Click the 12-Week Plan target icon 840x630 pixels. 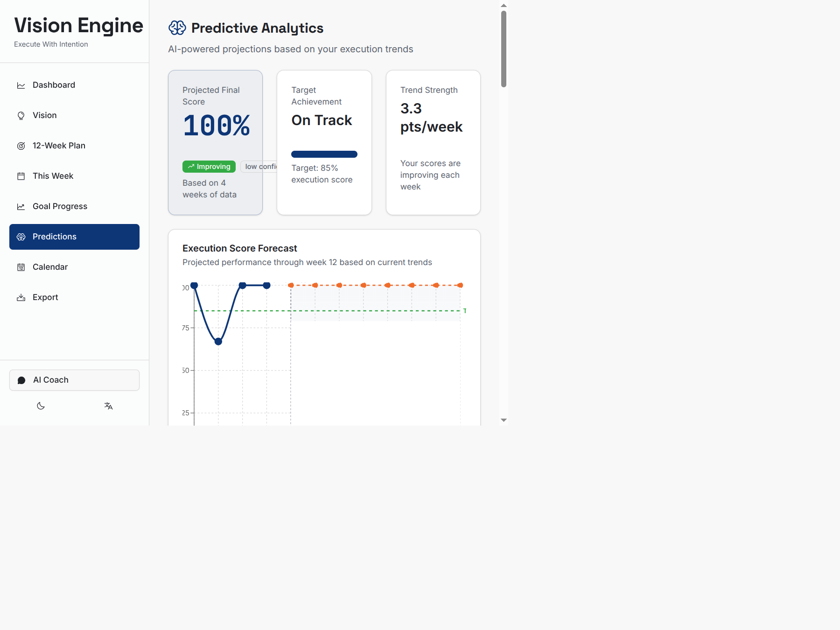click(x=21, y=146)
